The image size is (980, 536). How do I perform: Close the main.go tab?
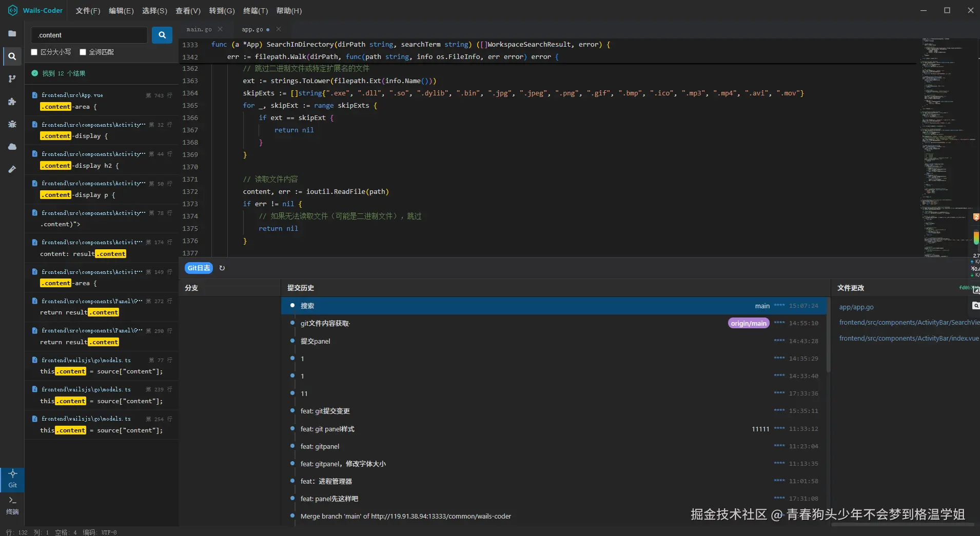[220, 29]
